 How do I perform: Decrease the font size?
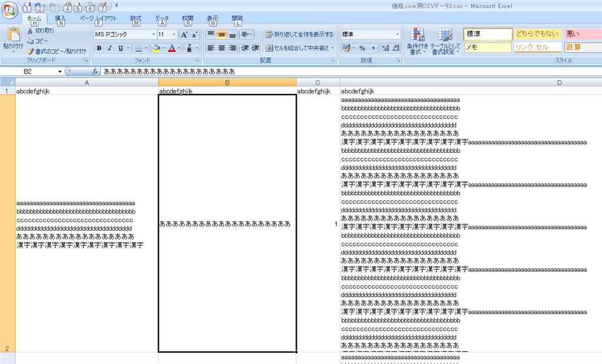coord(194,35)
